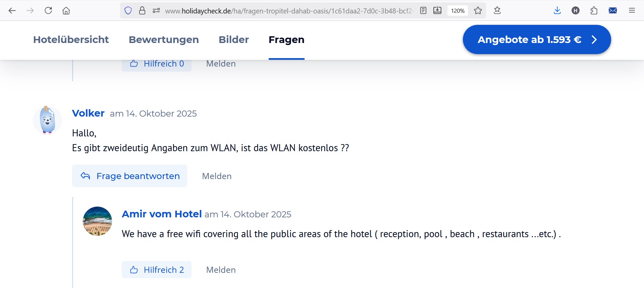This screenshot has height=301, width=644.
Task: Click the mail envelope toolbar icon
Action: pos(613,11)
